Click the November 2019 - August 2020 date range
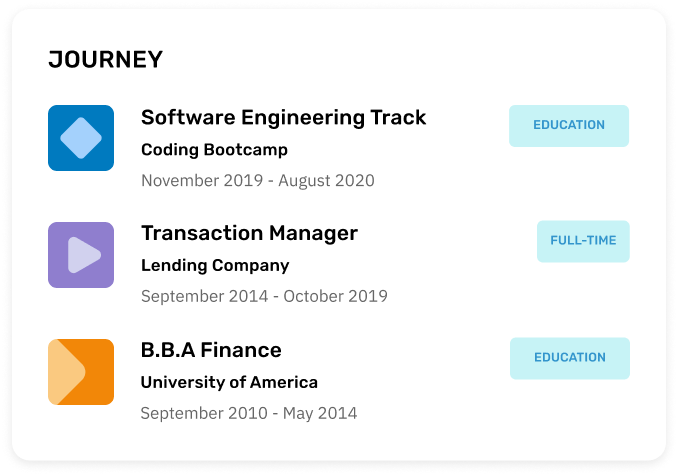Screen dimensions: 678x476 click(258, 181)
